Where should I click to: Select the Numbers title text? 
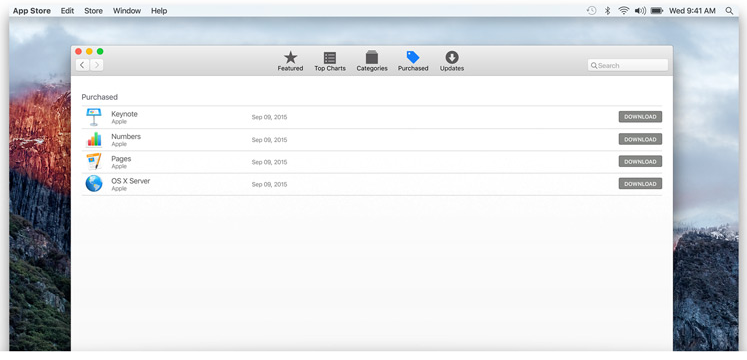(x=126, y=136)
